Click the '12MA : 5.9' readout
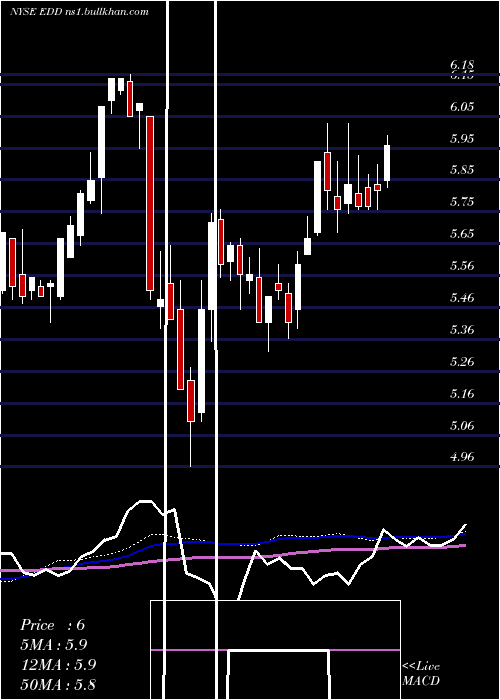Image resolution: width=500 pixels, height=700 pixels. tap(57, 665)
